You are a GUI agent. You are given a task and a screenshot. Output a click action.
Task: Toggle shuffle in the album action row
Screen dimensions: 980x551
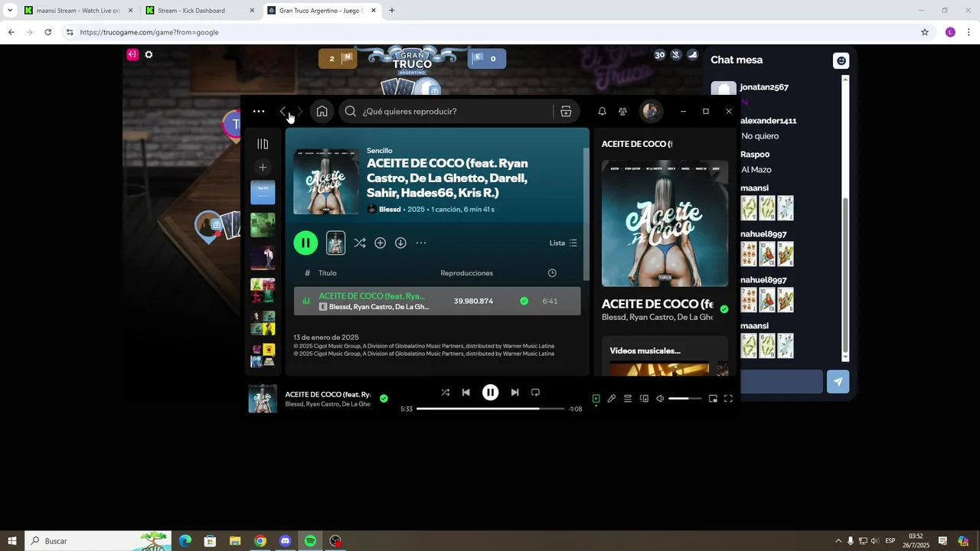tap(360, 243)
